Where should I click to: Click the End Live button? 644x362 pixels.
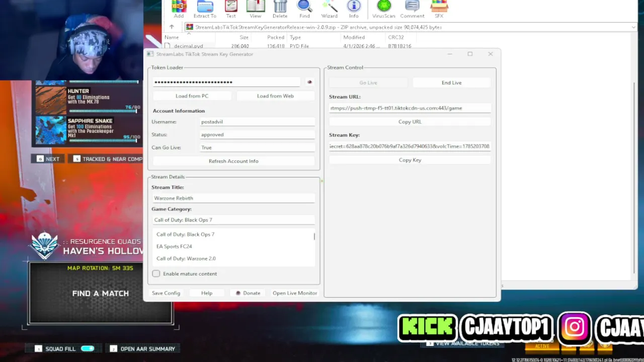point(451,82)
